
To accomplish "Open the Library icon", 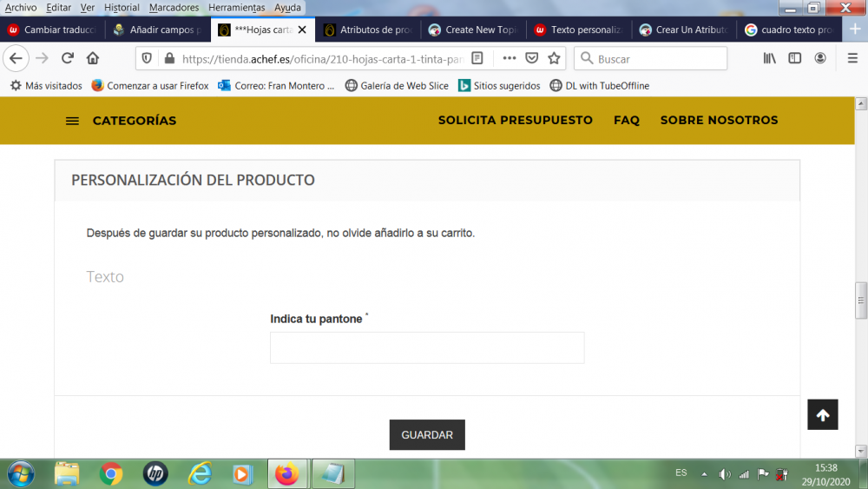I will point(769,58).
